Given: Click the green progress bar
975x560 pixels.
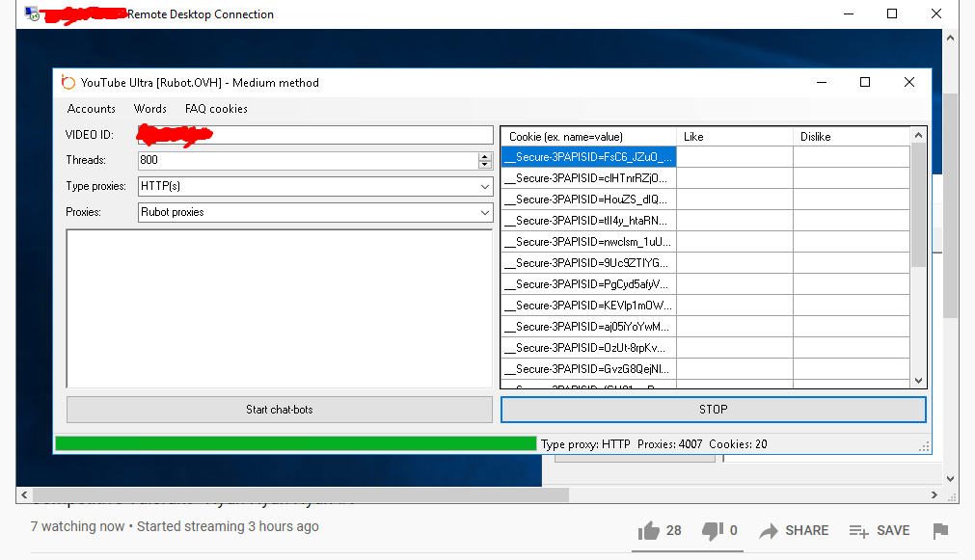Looking at the screenshot, I should pyautogui.click(x=295, y=444).
